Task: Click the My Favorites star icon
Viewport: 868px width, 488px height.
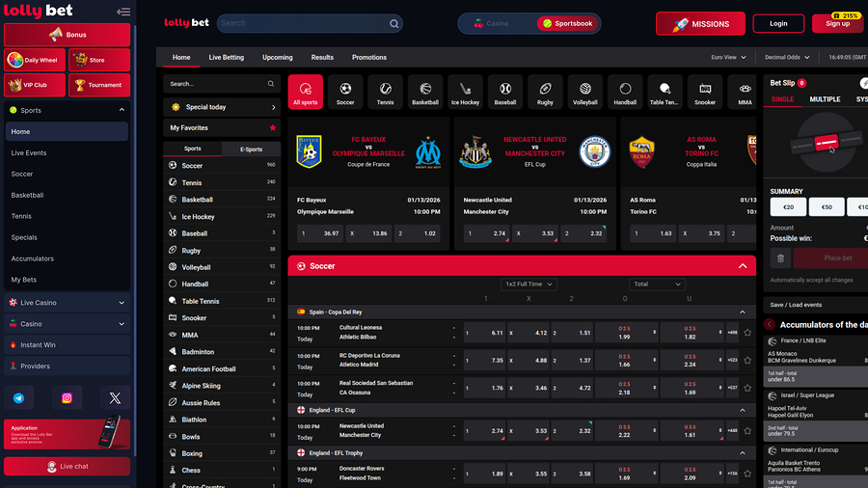Action: pyautogui.click(x=272, y=128)
